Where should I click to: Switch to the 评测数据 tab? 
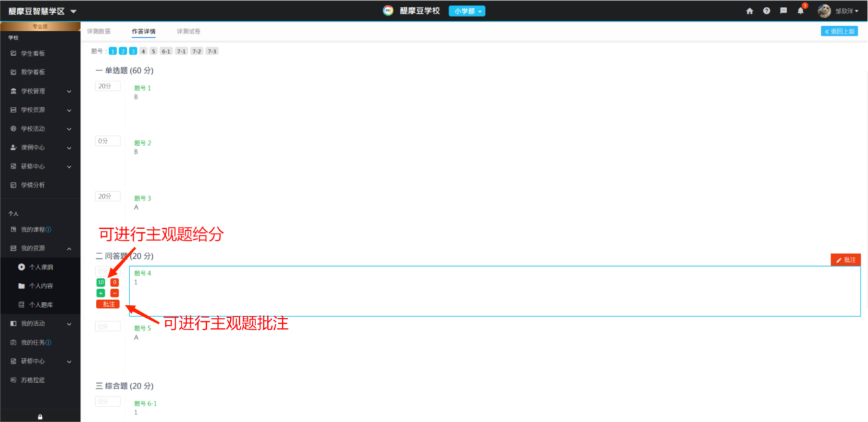click(x=99, y=32)
